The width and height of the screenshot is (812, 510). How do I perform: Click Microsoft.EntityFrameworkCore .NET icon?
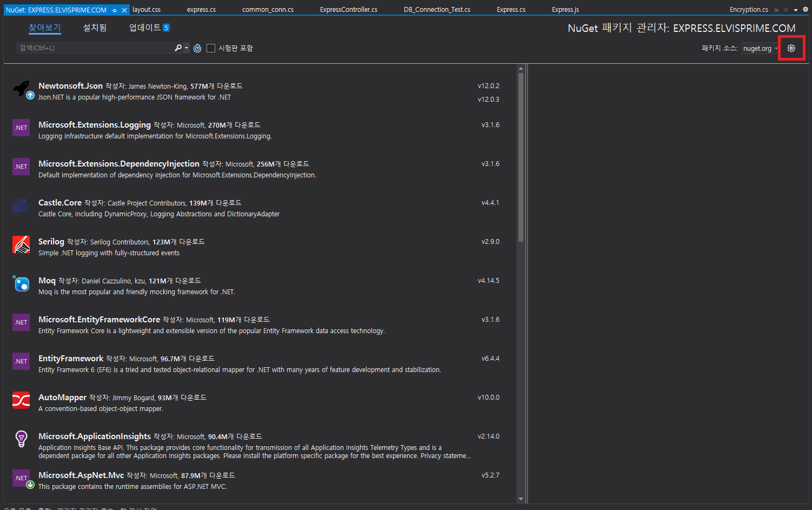pos(21,322)
